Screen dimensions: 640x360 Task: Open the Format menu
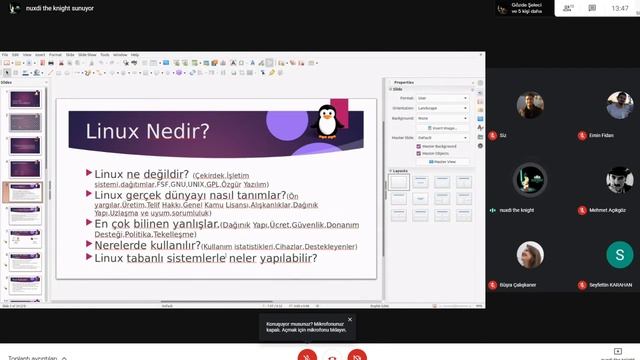pyautogui.click(x=55, y=55)
